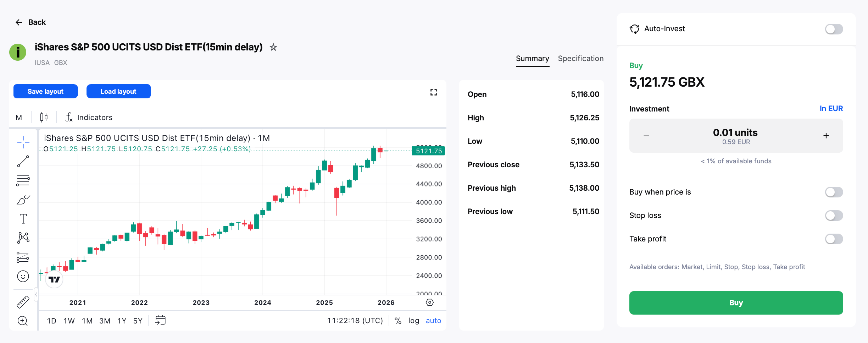This screenshot has width=868, height=343.
Task: Toggle log scale on chart
Action: tap(413, 321)
